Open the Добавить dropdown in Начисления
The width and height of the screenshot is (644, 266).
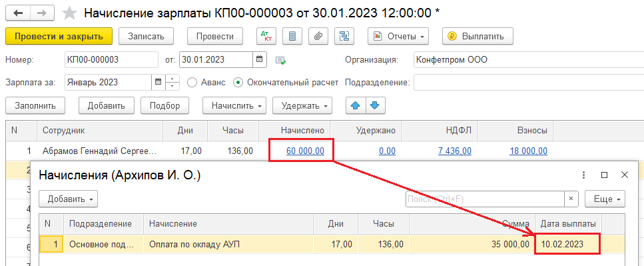[x=68, y=199]
